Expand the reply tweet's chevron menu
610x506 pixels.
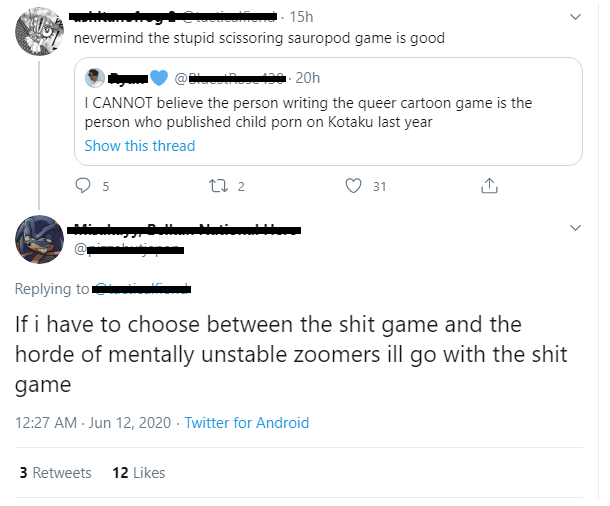tap(575, 229)
